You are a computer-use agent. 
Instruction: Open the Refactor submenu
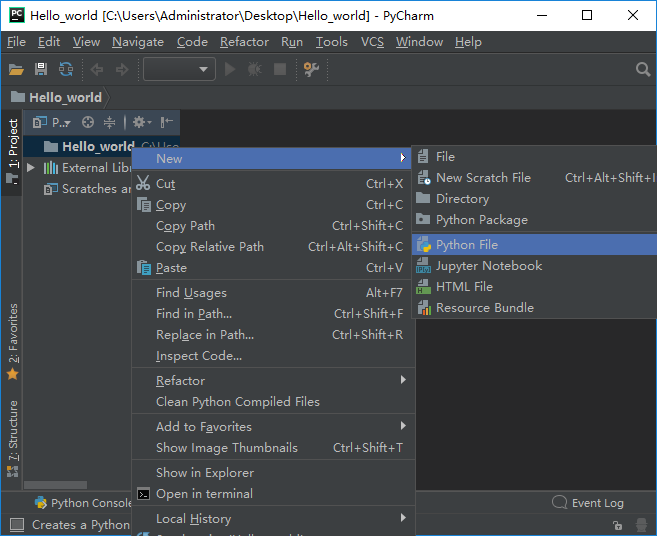click(x=273, y=381)
